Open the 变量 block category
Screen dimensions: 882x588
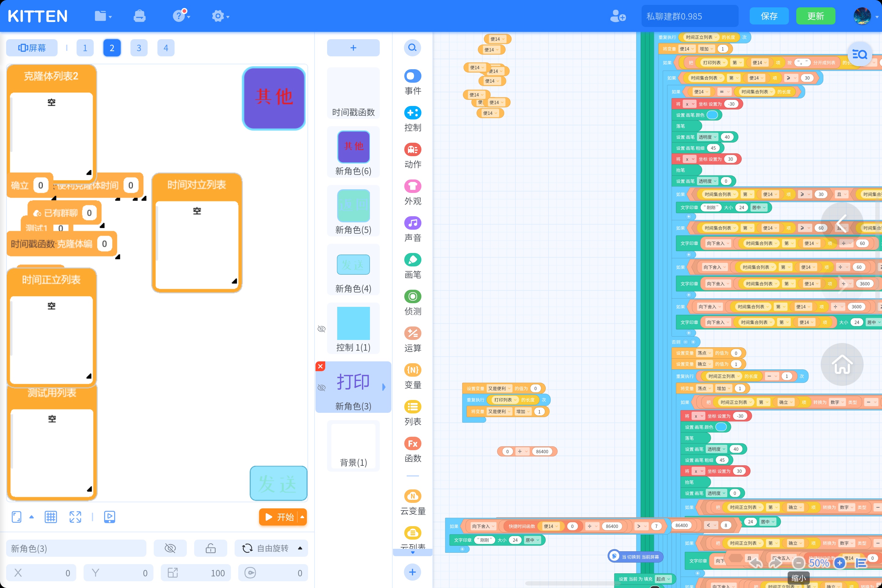413,376
